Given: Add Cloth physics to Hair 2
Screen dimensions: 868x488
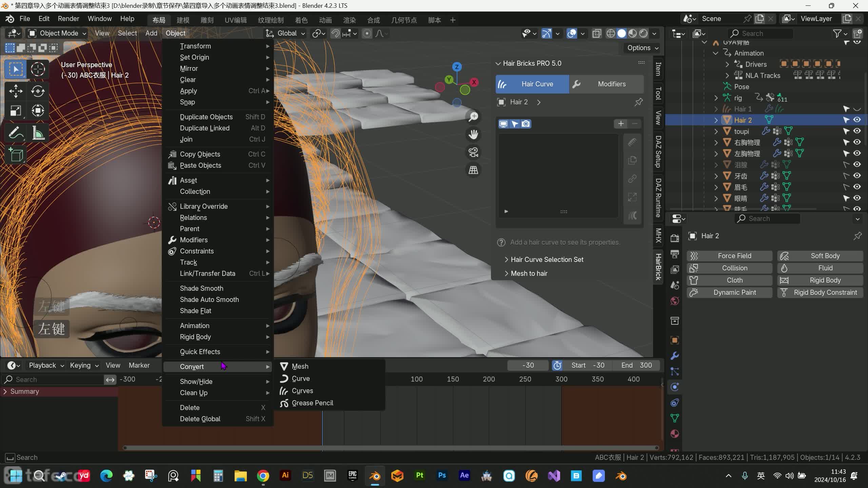Looking at the screenshot, I should click(x=730, y=280).
